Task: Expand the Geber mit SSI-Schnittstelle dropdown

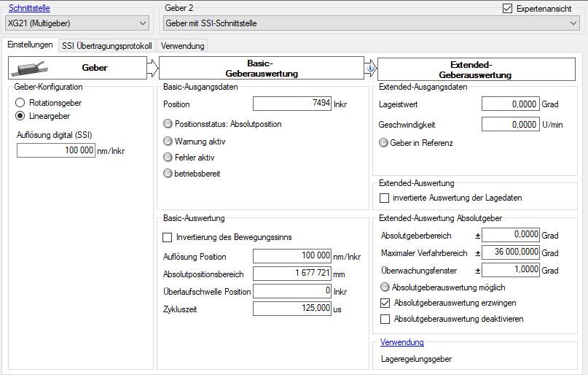Action: tap(370, 23)
